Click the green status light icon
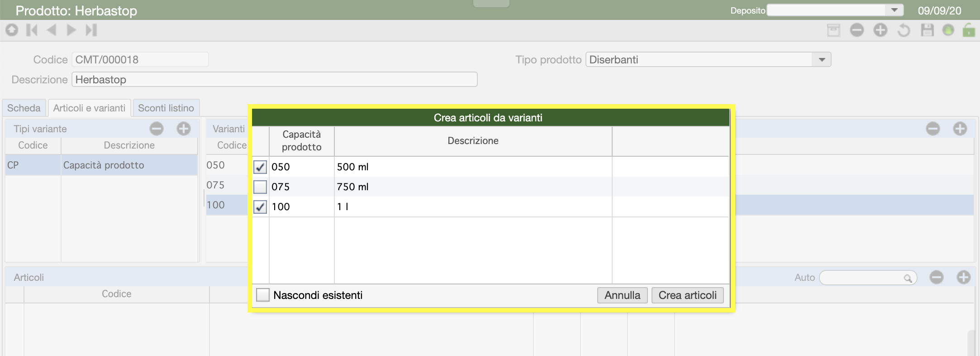 948,30
